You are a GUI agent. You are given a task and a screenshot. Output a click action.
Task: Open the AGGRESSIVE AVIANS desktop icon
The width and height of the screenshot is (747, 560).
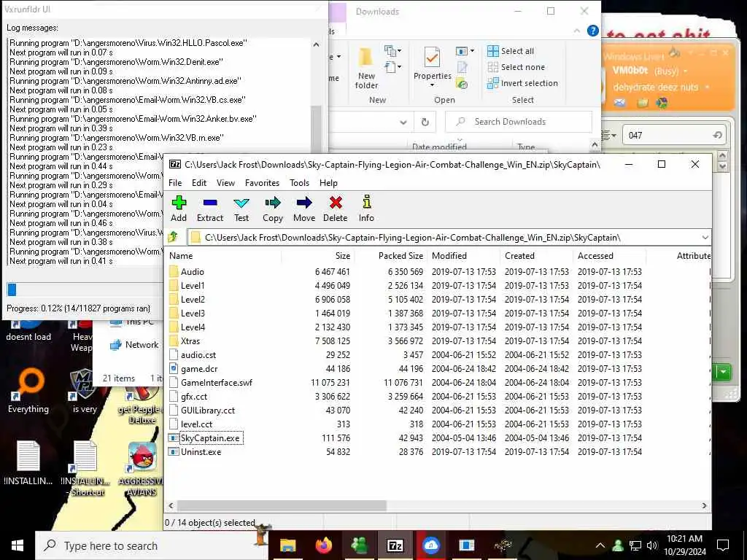click(142, 469)
